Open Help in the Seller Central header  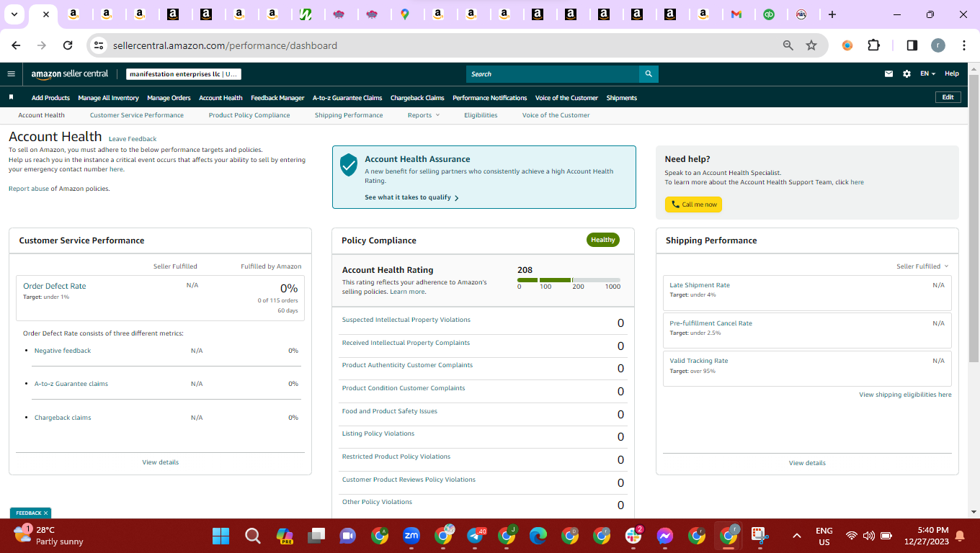coord(952,73)
